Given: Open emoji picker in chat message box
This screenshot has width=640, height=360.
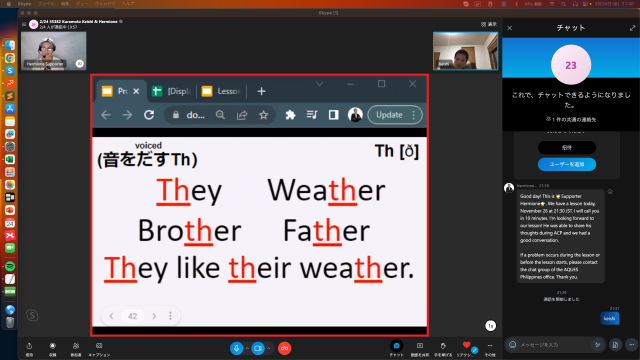Looking at the screenshot, I should [513, 345].
